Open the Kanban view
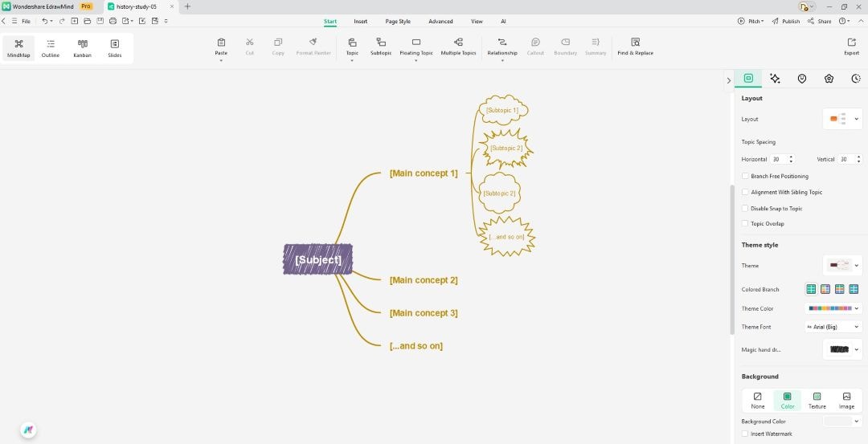This screenshot has height=444, width=868. [x=83, y=48]
